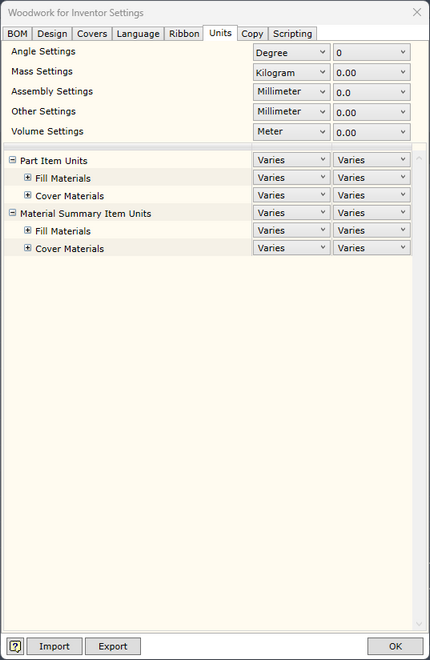This screenshot has height=660, width=430.
Task: Expand Cover Materials under Part Item Units
Action: point(28,195)
